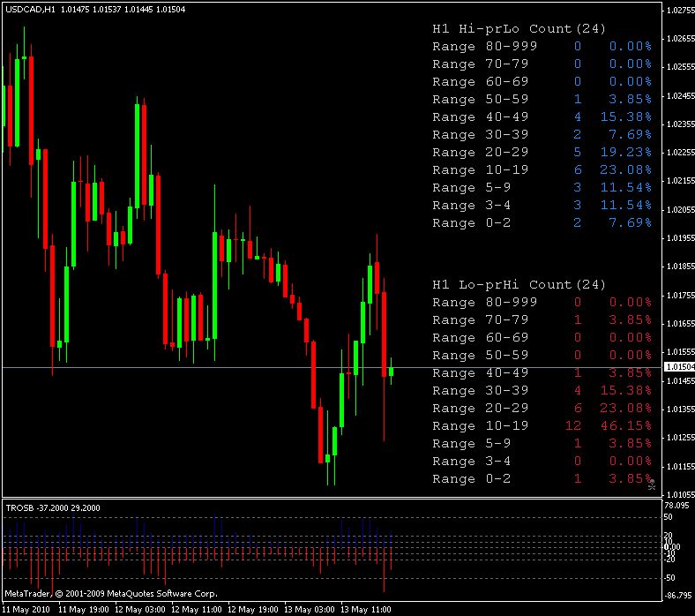Image resolution: width=695 pixels, height=616 pixels.
Task: Select red 'Range 5-9' label under Lo-prHi
Action: click(x=472, y=444)
